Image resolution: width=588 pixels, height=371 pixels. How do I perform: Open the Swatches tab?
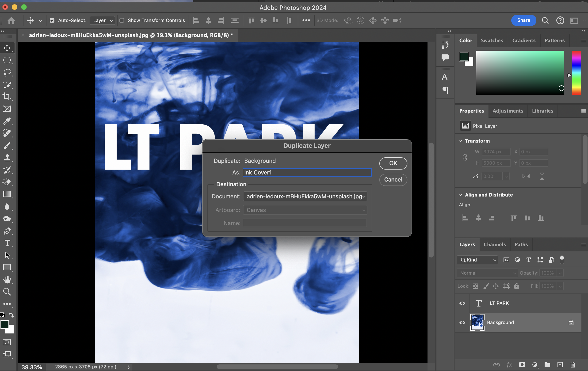point(492,41)
